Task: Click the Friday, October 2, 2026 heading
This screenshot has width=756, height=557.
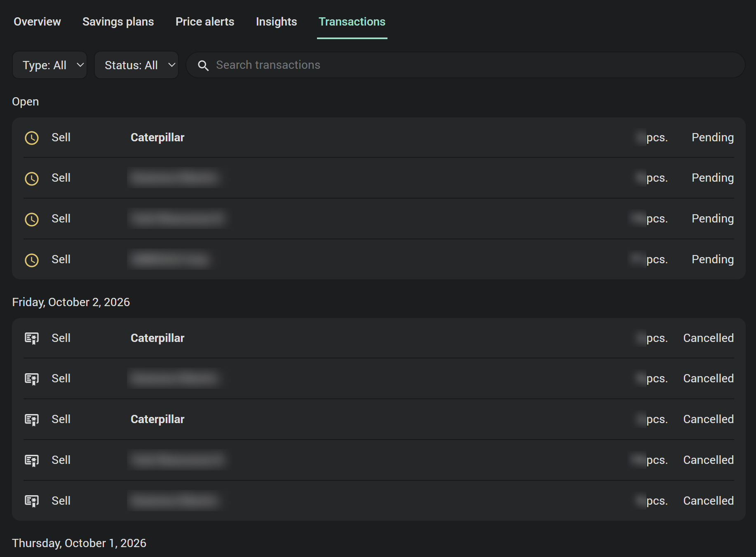Action: (71, 302)
